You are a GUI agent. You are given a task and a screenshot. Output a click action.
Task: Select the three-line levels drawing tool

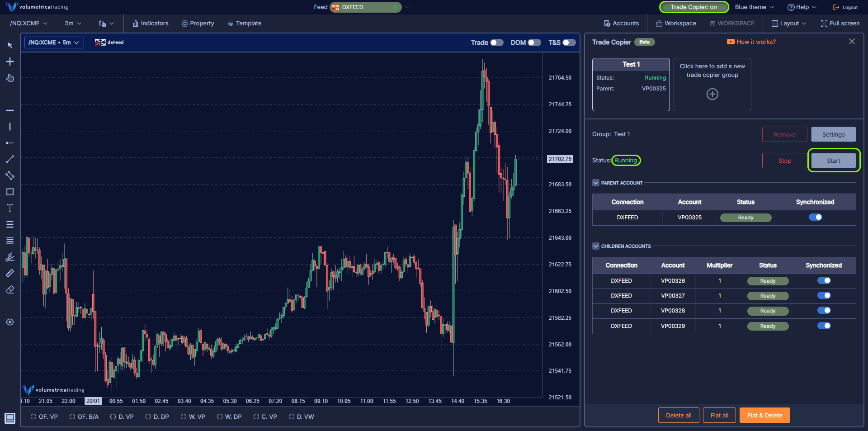(x=10, y=224)
